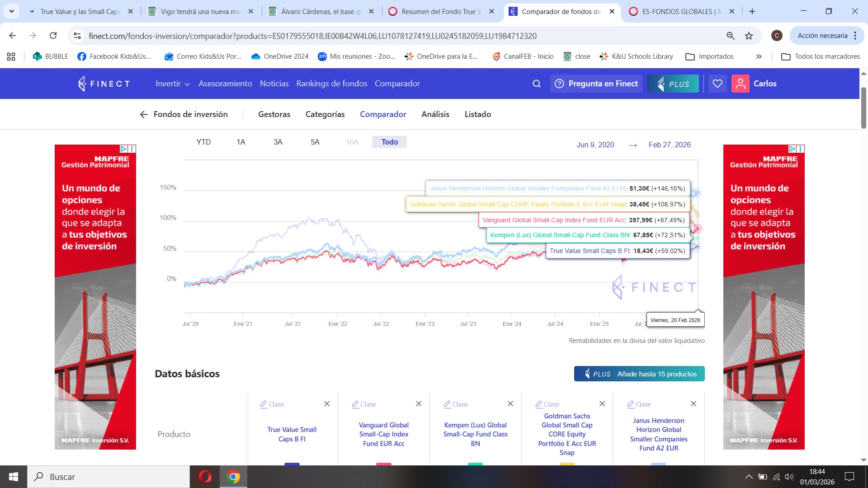Remove True Value Small Caps from the comparison
This screenshot has width=868, height=488.
(x=327, y=404)
